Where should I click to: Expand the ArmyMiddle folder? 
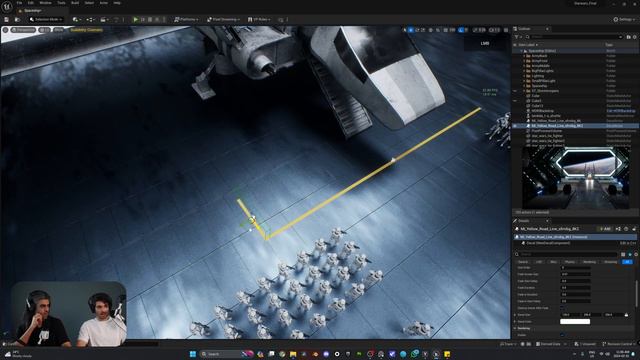tap(524, 66)
